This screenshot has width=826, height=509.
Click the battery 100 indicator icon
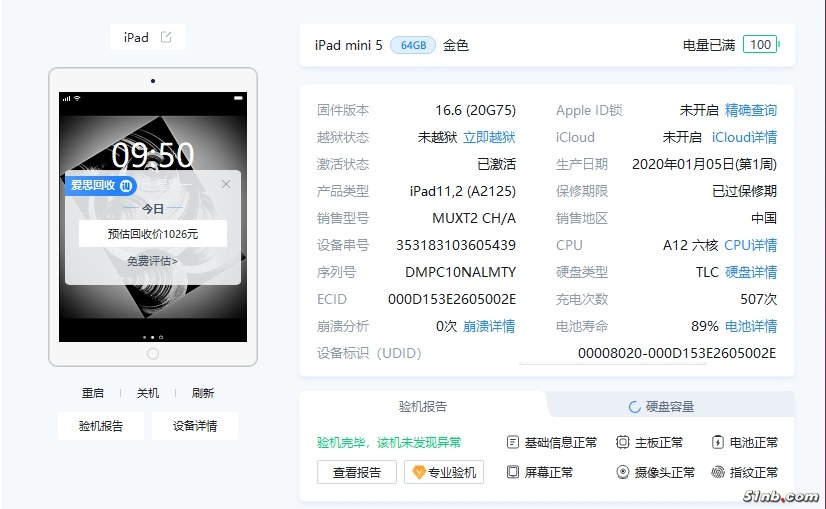[x=761, y=45]
